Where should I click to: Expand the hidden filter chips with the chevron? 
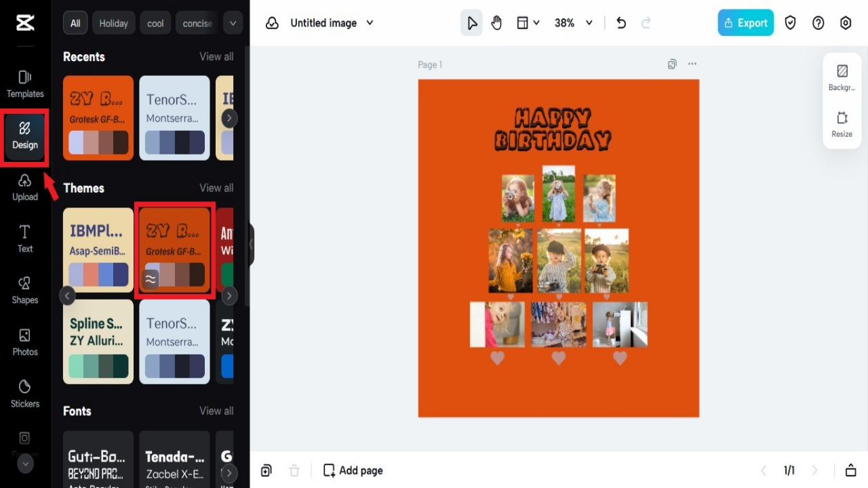[x=233, y=22]
